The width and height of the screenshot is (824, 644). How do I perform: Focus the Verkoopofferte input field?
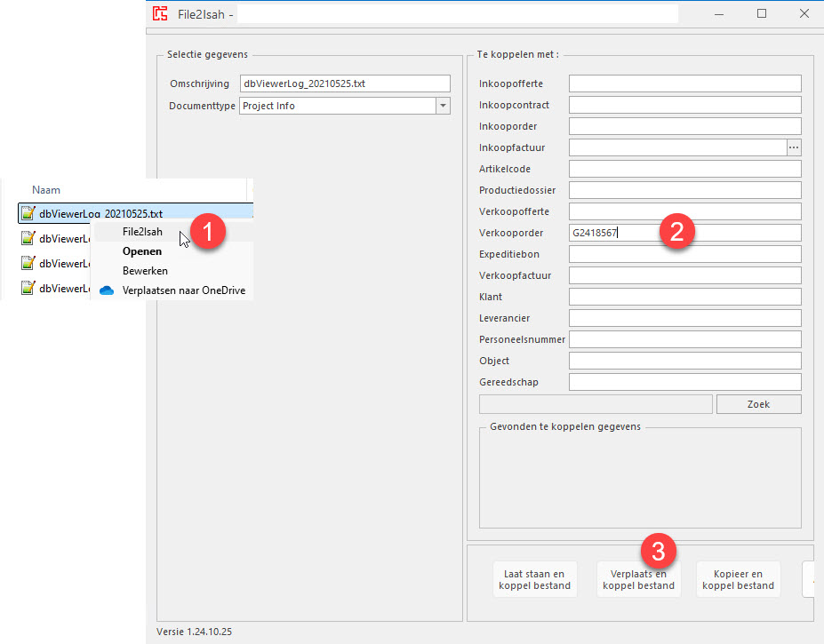pos(684,211)
